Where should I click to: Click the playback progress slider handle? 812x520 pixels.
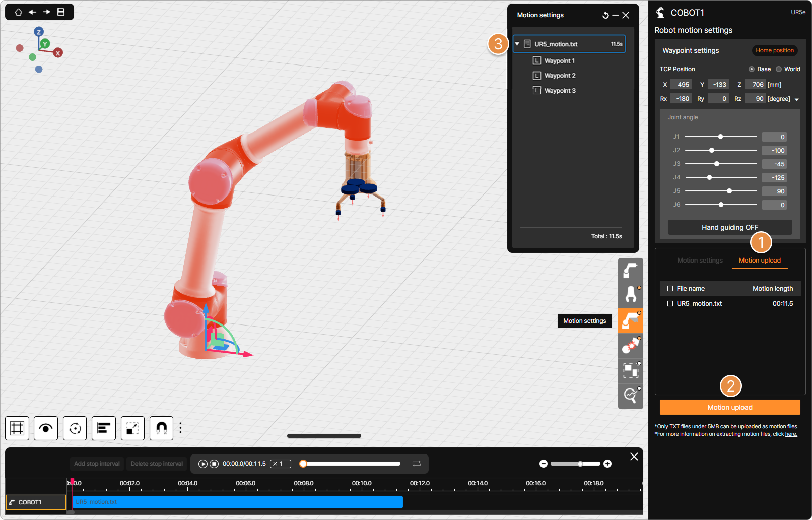pos(303,464)
